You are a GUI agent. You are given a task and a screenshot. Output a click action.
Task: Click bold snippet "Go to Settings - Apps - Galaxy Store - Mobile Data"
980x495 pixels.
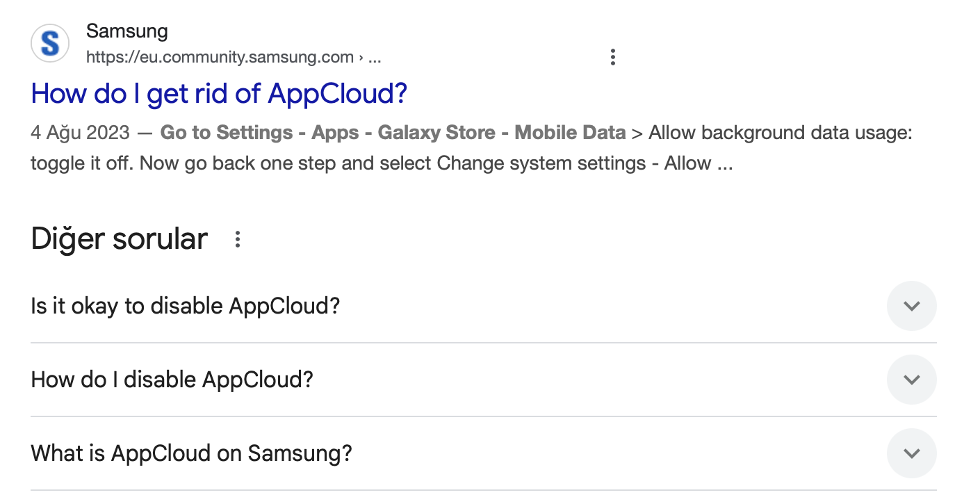393,132
